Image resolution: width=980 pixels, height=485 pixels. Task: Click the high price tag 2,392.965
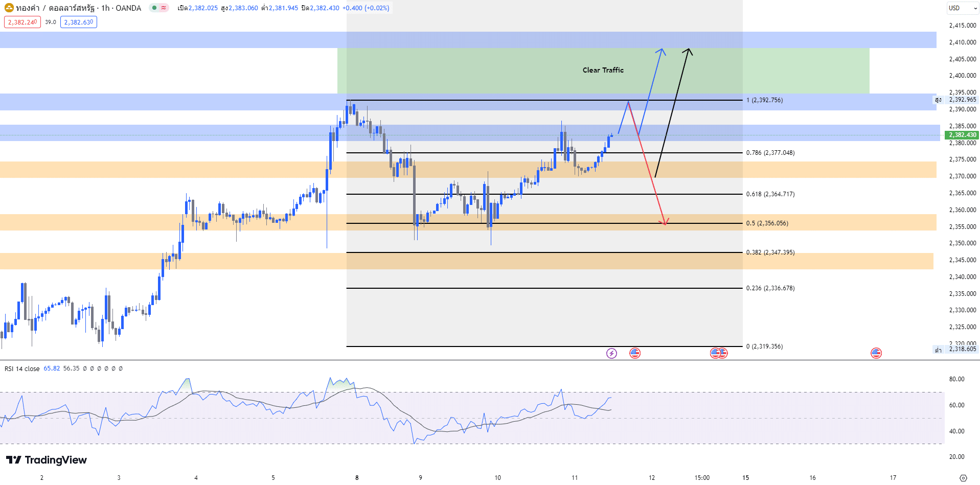[x=962, y=100]
